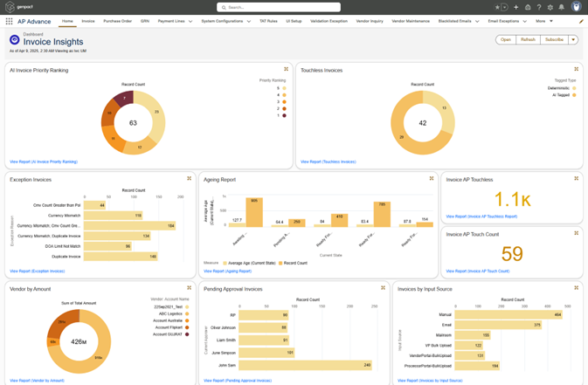The image size is (588, 385).
Task: Open the Setup gear icon
Action: point(550,7)
